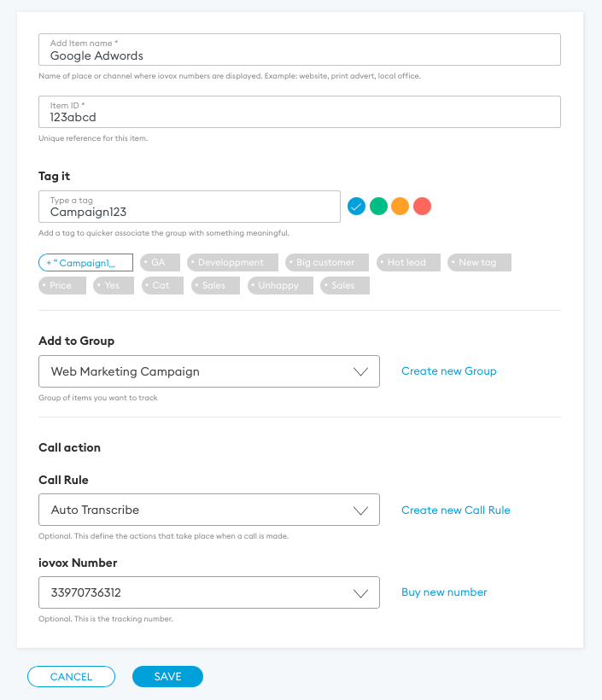Select the Big customer tag

point(327,263)
